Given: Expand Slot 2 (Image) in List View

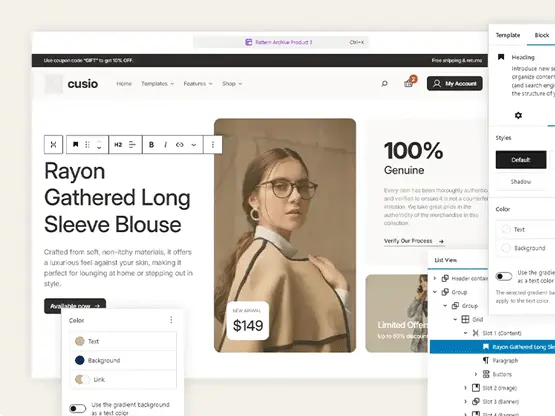Looking at the screenshot, I should pos(466,388).
